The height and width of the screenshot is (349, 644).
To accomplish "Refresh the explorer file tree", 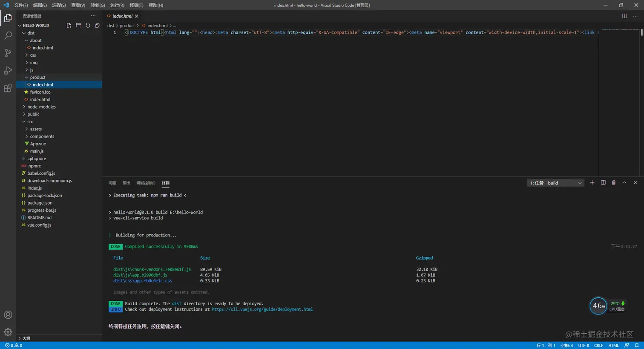I will pyautogui.click(x=88, y=26).
